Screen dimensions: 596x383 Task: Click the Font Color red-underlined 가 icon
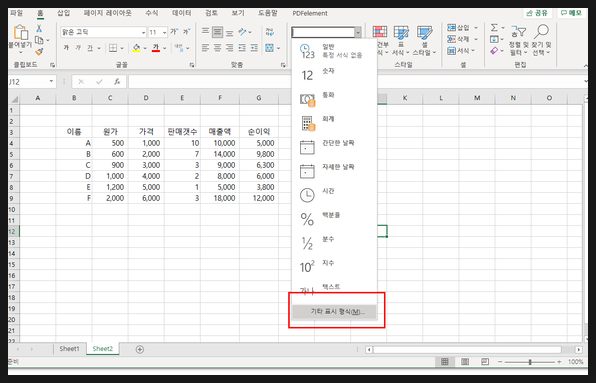tap(155, 48)
